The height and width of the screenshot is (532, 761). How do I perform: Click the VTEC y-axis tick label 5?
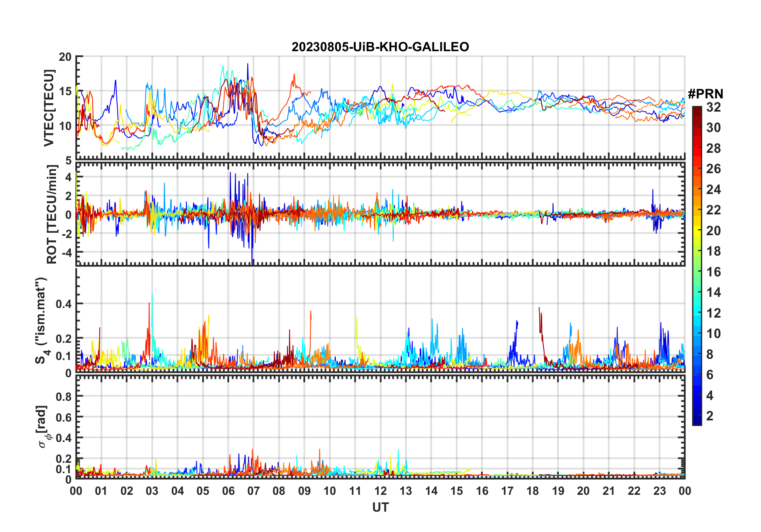click(68, 160)
